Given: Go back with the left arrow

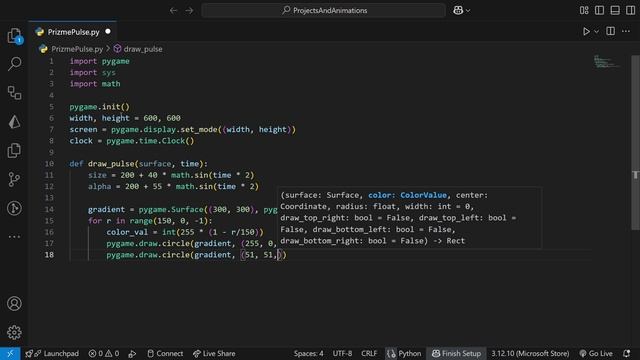Looking at the screenshot, I should 173,10.
